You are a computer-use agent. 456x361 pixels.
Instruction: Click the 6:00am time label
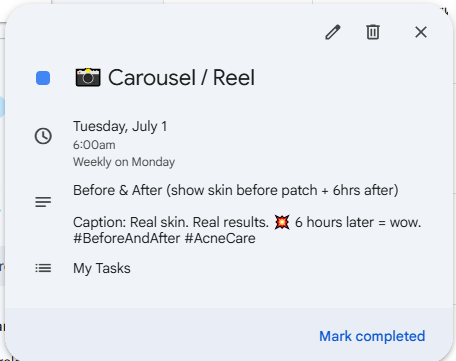(94, 145)
